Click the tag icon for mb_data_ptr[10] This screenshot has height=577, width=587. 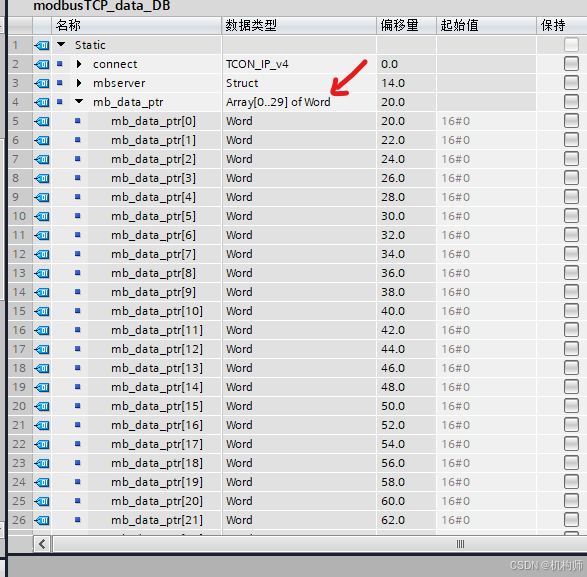coord(42,311)
